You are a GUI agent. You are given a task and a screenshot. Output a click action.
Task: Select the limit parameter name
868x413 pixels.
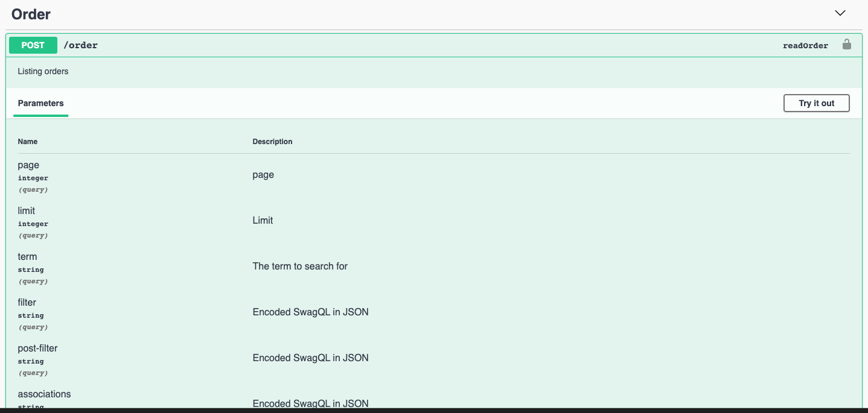coord(26,210)
